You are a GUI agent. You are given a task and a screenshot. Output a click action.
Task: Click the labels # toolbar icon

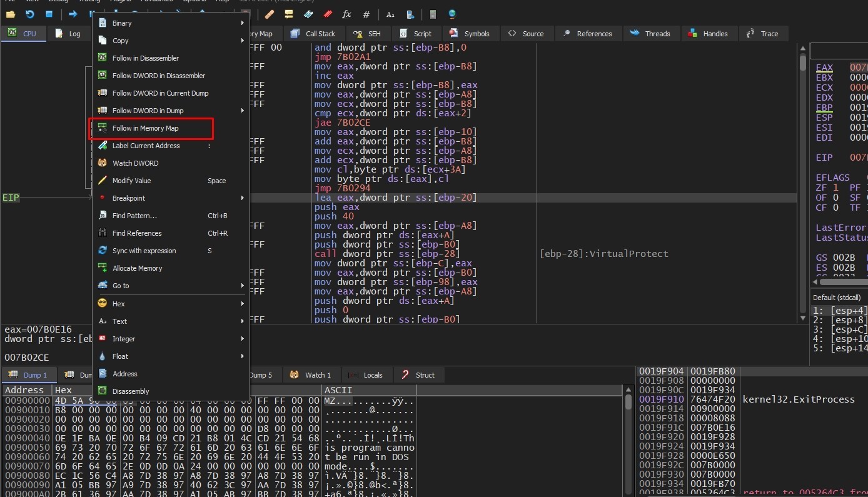(366, 14)
